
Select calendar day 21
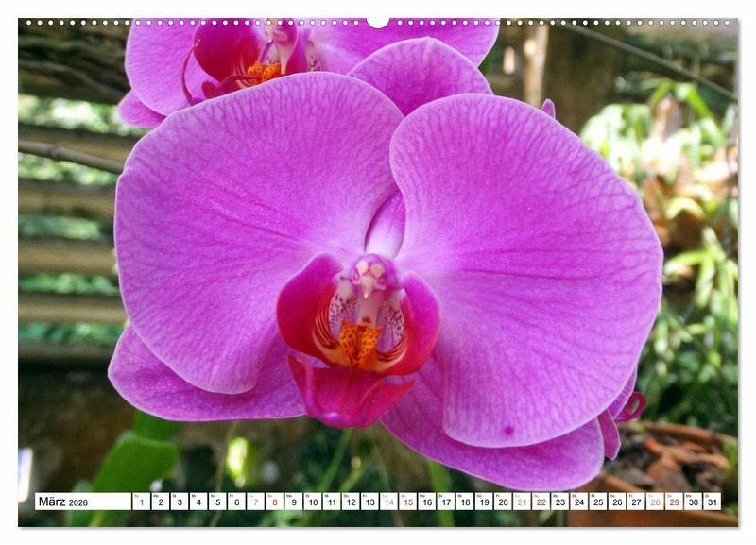click(x=523, y=502)
